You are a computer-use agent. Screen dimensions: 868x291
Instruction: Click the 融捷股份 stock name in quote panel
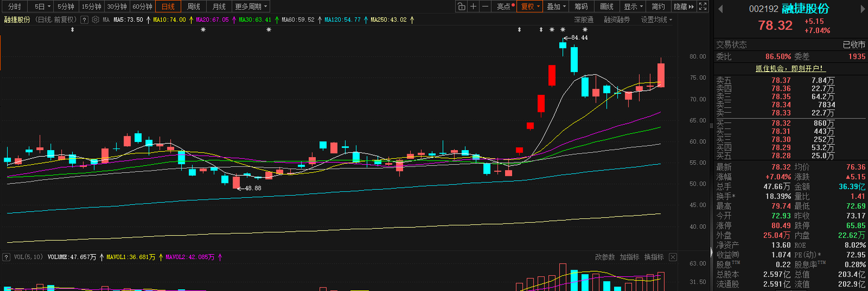[806, 9]
